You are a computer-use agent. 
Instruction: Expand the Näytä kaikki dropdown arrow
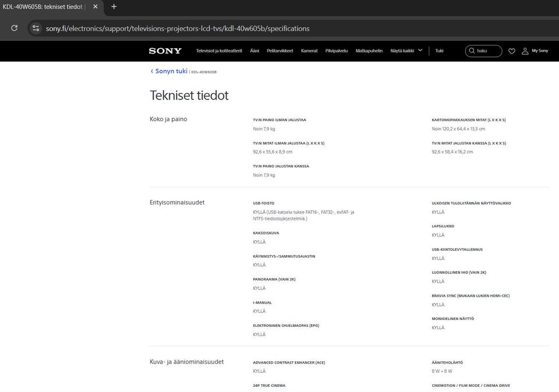click(420, 51)
